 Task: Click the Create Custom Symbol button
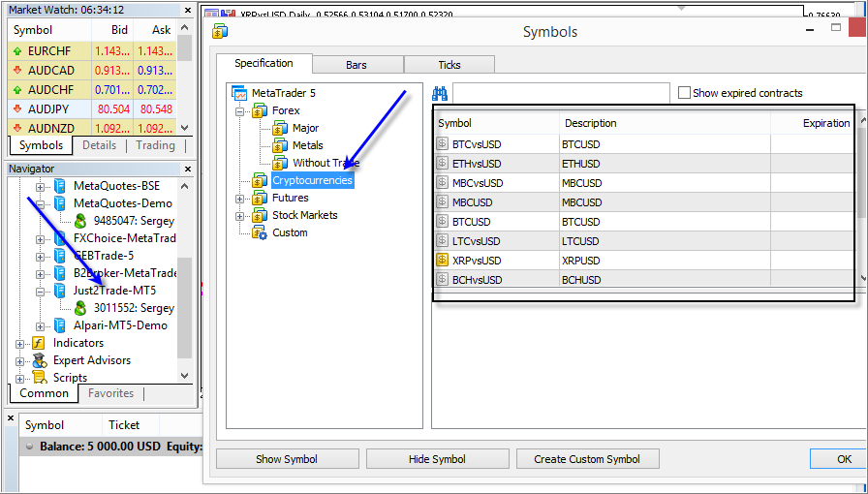click(x=587, y=459)
